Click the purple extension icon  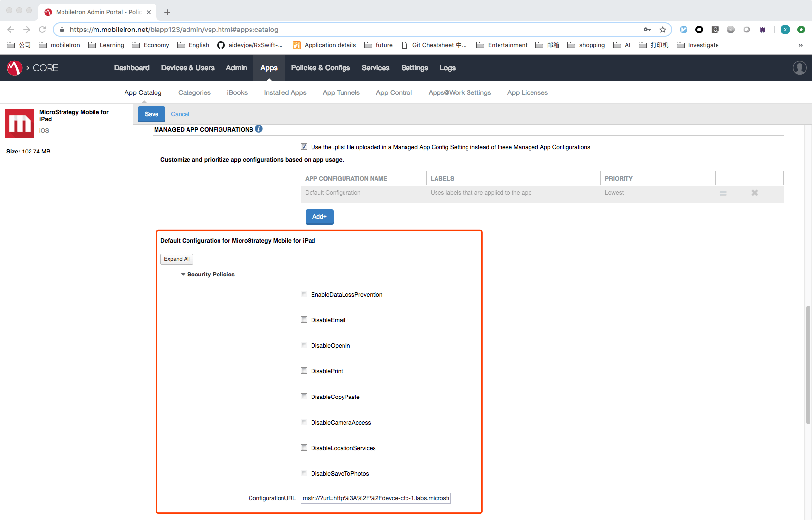pyautogui.click(x=762, y=30)
